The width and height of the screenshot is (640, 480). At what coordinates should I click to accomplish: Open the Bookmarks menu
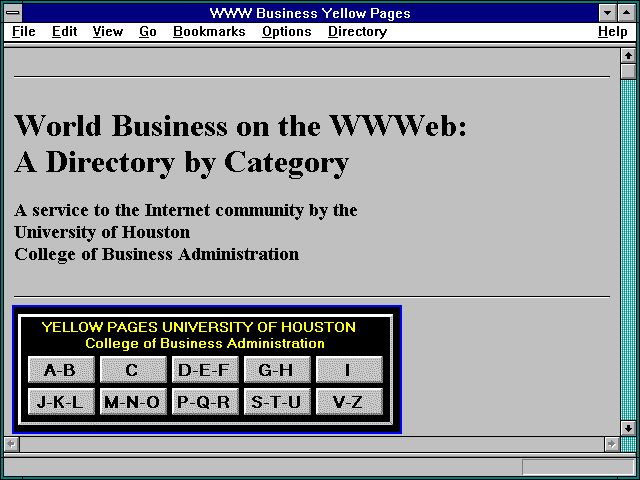click(x=209, y=32)
